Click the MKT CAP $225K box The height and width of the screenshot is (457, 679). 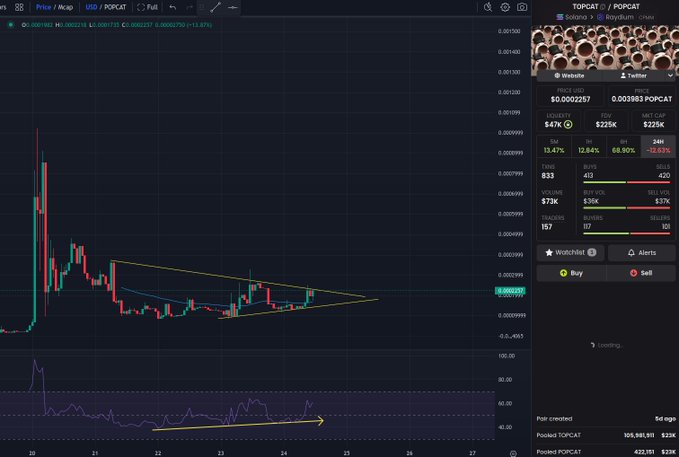653,120
